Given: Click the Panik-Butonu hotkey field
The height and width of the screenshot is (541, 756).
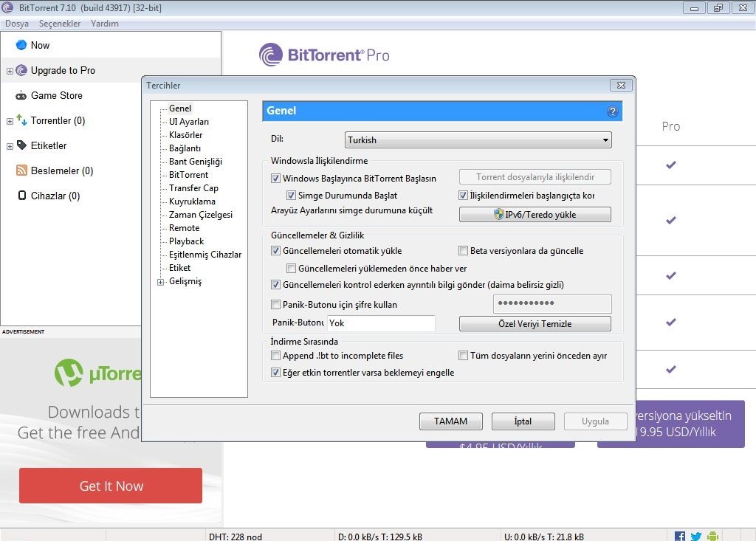Looking at the screenshot, I should point(381,323).
